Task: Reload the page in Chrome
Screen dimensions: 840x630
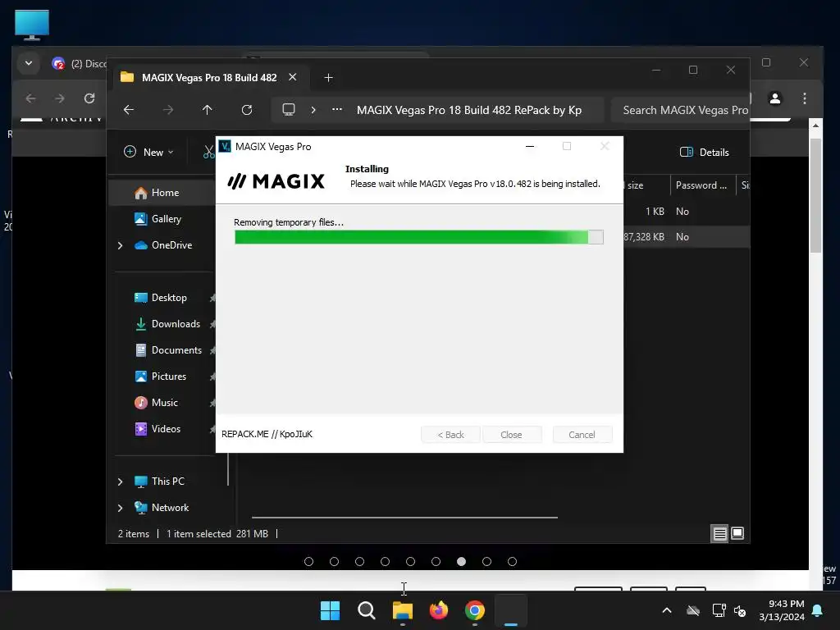Action: tap(89, 98)
